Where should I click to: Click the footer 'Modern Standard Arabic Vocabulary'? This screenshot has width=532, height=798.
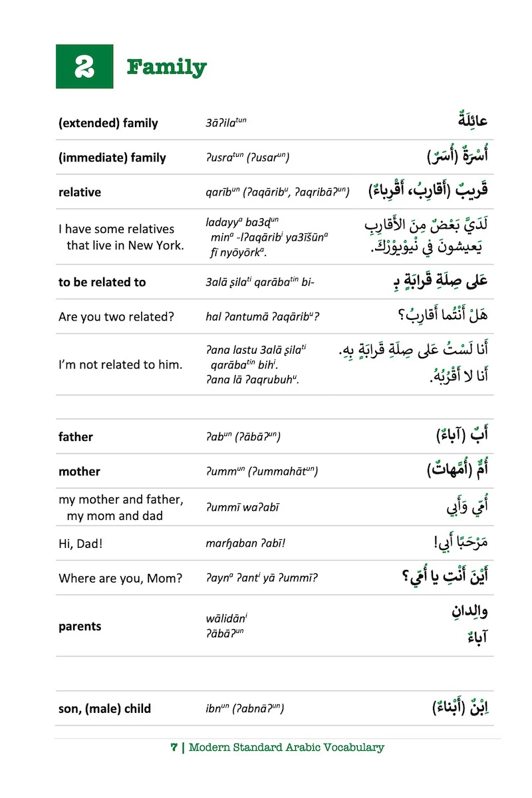click(x=287, y=747)
